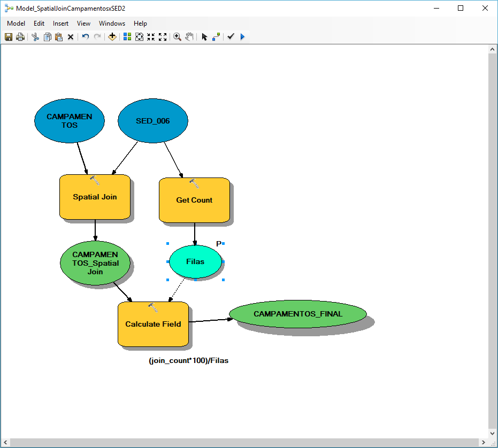Open the Windows menu
The height and width of the screenshot is (448, 498).
point(112,24)
